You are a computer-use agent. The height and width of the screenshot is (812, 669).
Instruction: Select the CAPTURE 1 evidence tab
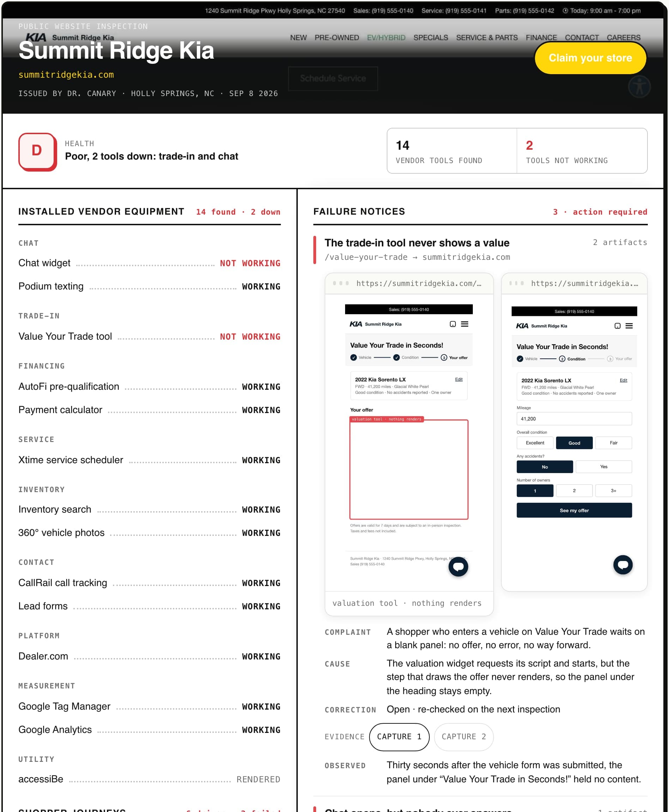(x=399, y=736)
